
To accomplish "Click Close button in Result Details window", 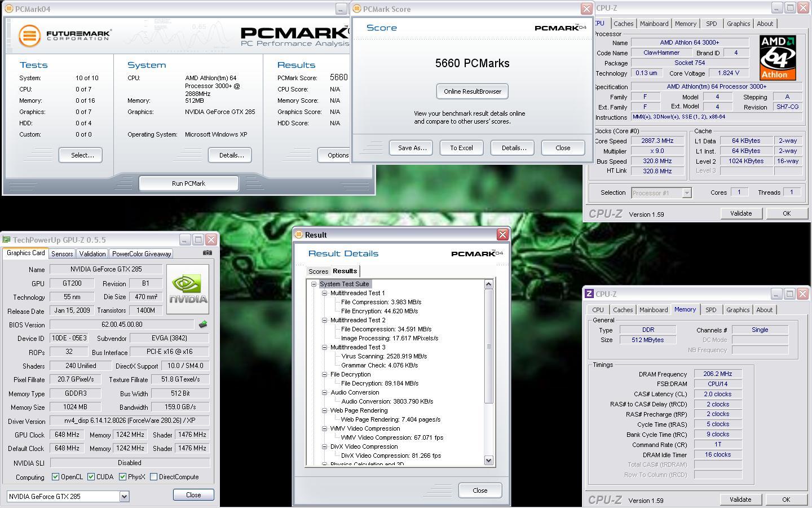I will click(480, 491).
